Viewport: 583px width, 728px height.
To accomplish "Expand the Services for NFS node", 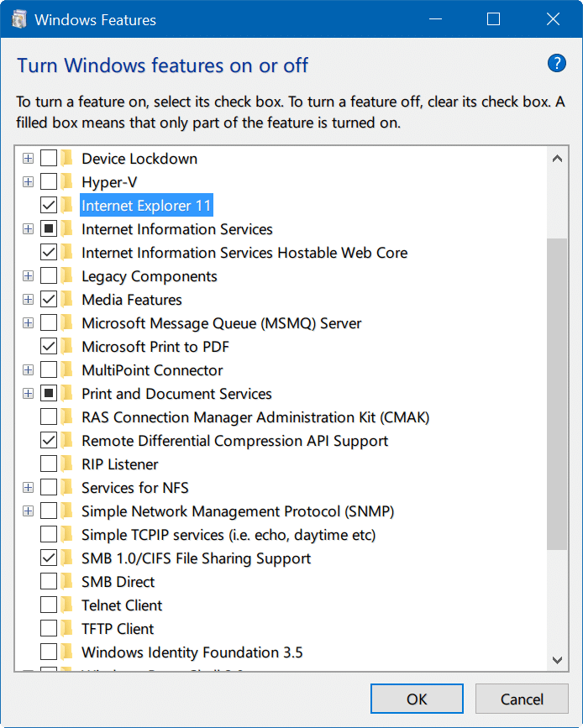I will [29, 488].
